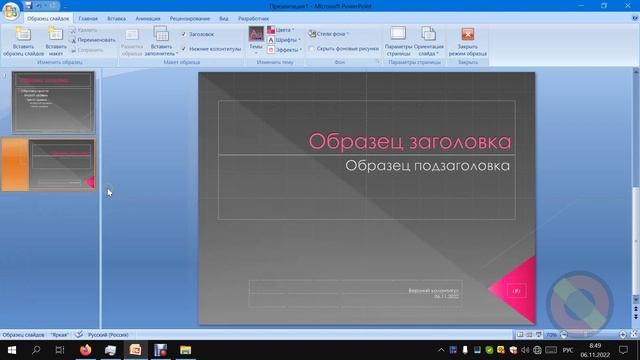Open the Фон group dialog launcher
Image resolution: width=640 pixels, height=360 pixels.
378,62
